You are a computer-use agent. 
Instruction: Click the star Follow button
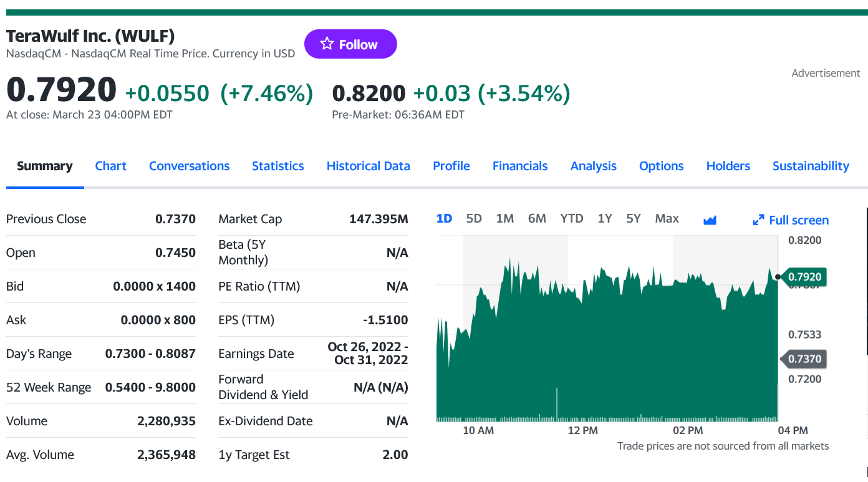click(350, 44)
